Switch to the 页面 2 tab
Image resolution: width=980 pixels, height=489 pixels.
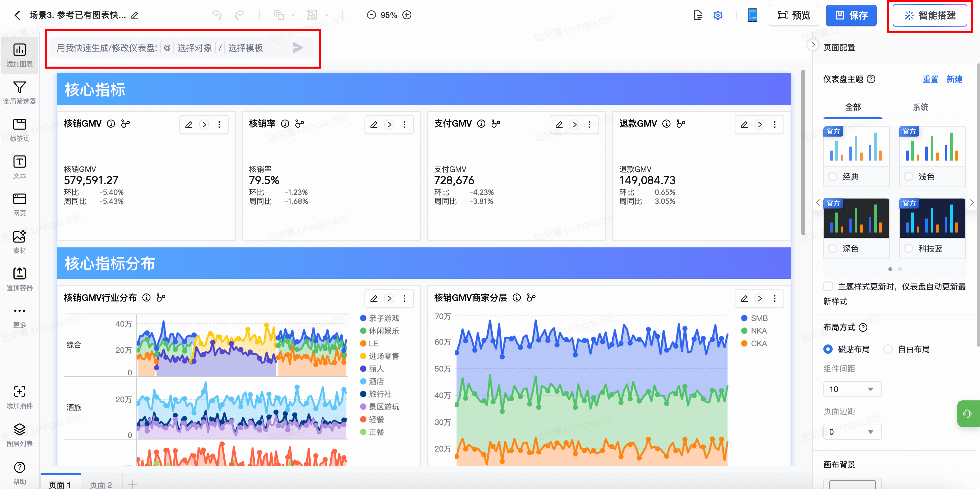click(101, 484)
